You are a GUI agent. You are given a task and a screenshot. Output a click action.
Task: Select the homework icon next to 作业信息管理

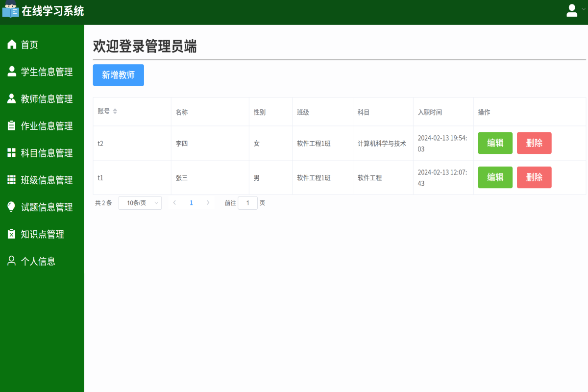click(11, 125)
